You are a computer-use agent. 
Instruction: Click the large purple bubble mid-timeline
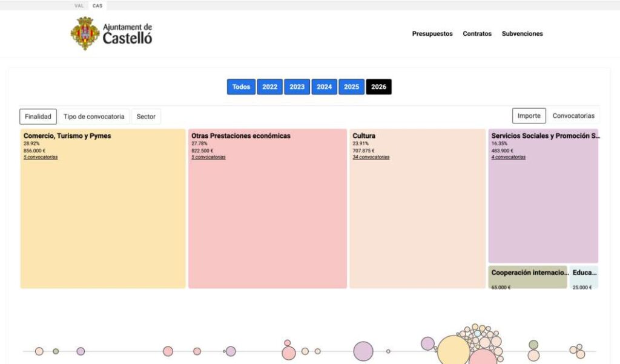pyautogui.click(x=363, y=351)
